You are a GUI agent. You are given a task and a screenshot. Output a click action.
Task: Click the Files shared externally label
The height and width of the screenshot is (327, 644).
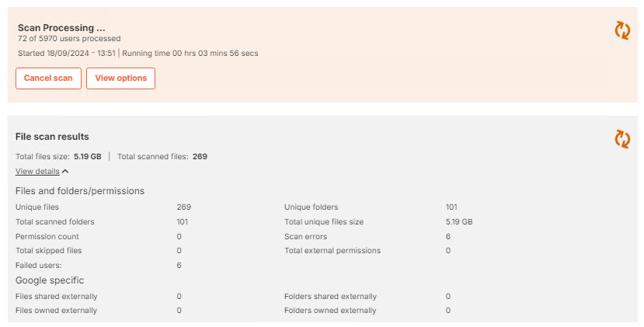pyautogui.click(x=57, y=297)
